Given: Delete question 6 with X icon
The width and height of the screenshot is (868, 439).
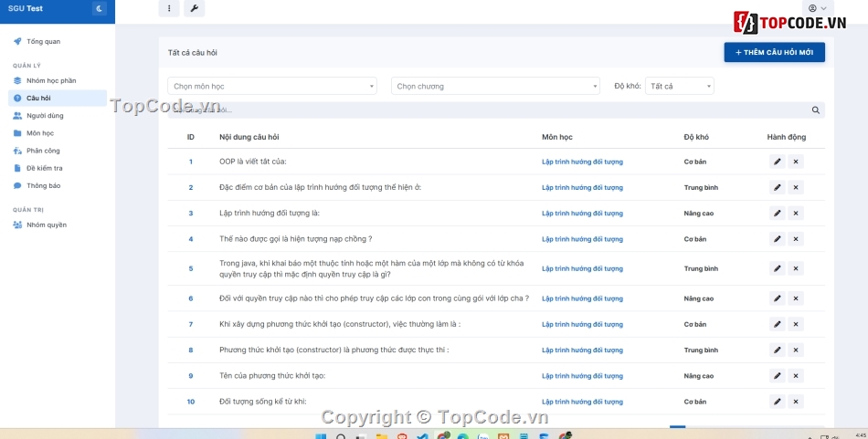Looking at the screenshot, I should [796, 298].
